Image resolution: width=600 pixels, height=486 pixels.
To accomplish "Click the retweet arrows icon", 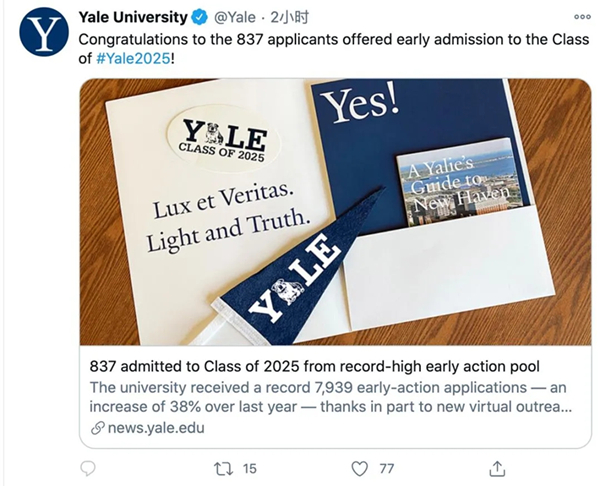I will [224, 468].
